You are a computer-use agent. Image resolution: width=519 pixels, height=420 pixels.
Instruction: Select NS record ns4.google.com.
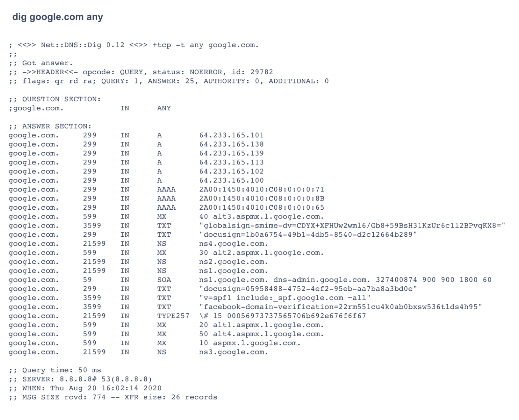233,244
